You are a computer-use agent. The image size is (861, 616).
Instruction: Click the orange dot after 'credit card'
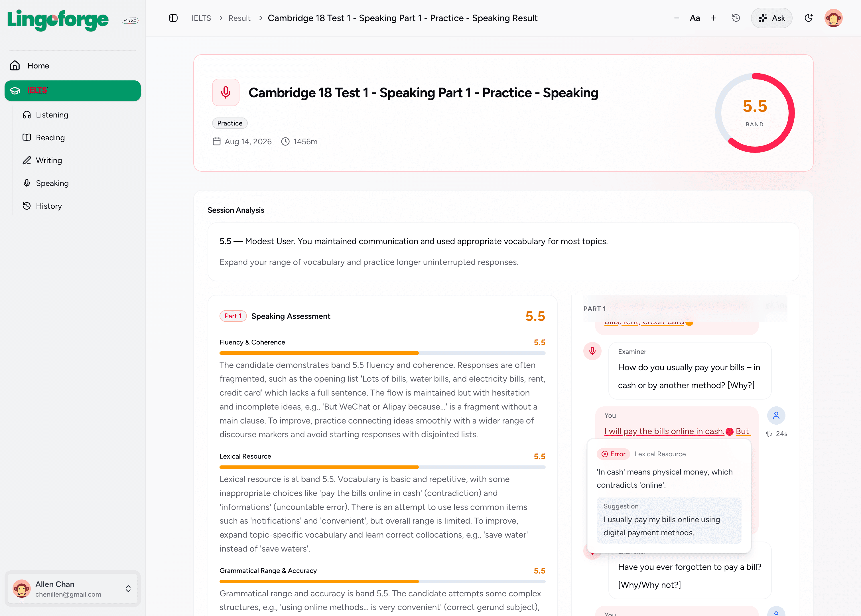point(689,323)
